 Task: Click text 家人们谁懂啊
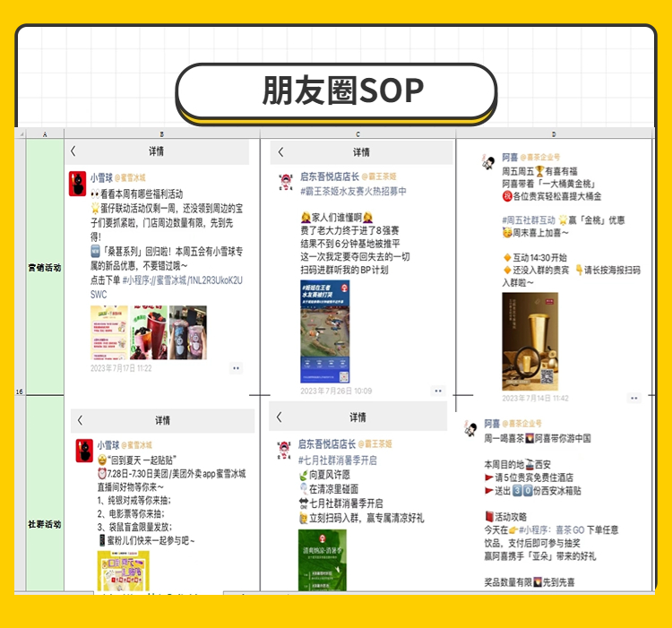336,218
